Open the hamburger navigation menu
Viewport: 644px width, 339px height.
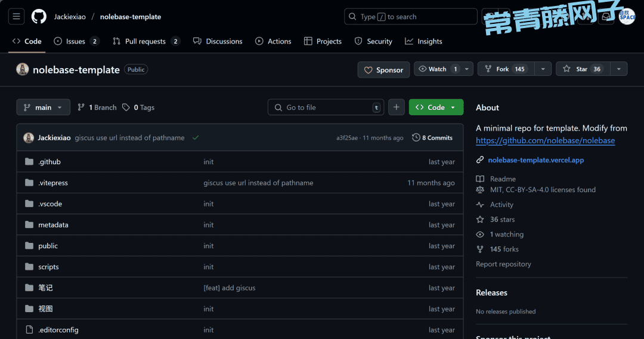coord(17,17)
